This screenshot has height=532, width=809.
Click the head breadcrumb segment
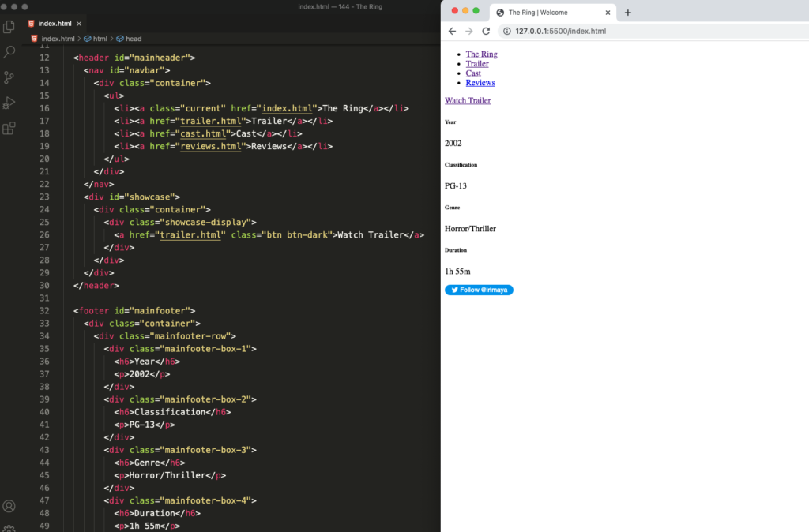tap(133, 39)
